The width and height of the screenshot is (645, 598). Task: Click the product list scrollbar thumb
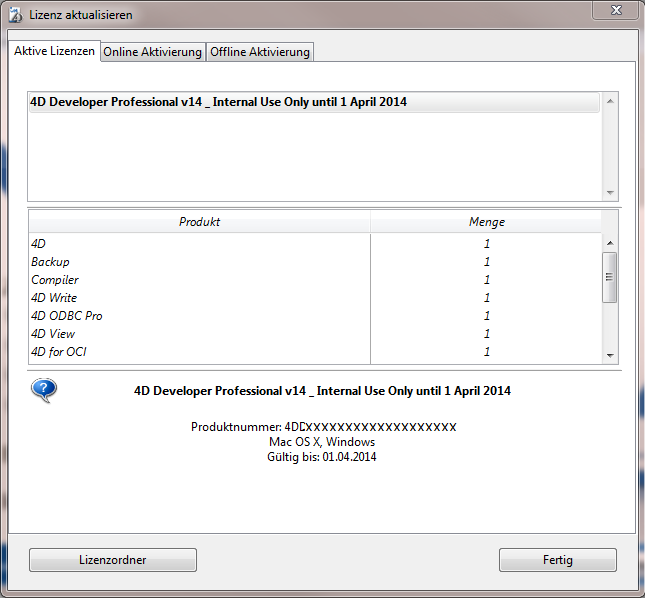coord(610,277)
